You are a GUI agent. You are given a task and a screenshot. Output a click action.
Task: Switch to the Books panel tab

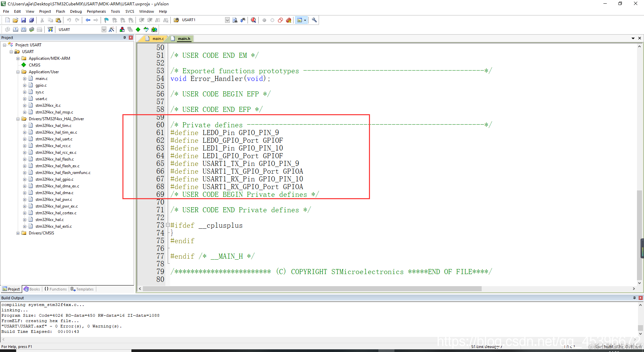click(32, 289)
